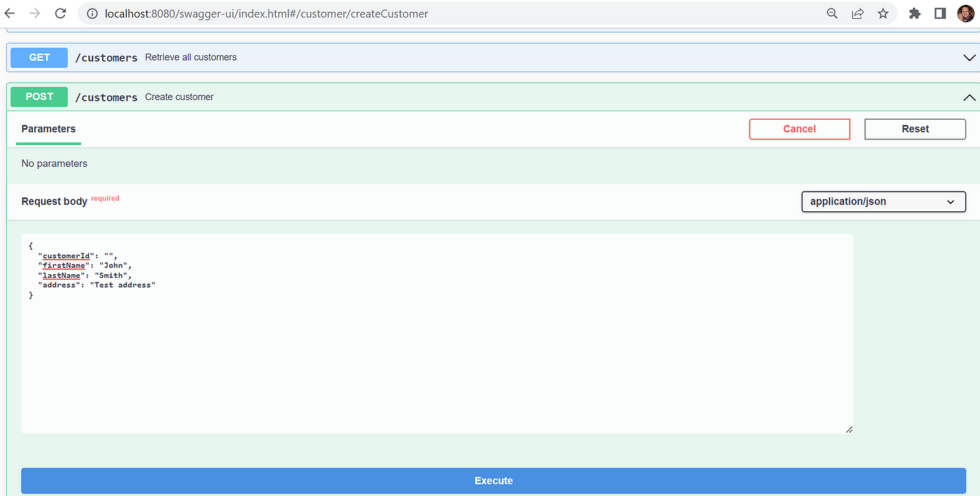Reload the page with the refresh icon
980x496 pixels.
click(x=61, y=13)
